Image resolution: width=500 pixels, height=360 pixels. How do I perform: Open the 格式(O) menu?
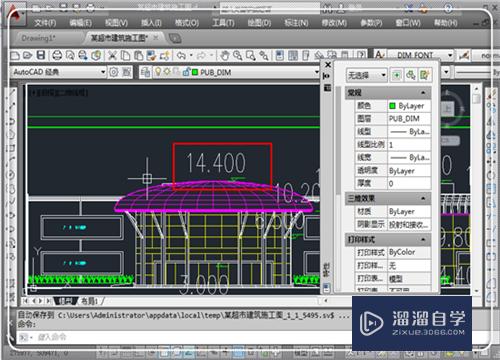187,23
